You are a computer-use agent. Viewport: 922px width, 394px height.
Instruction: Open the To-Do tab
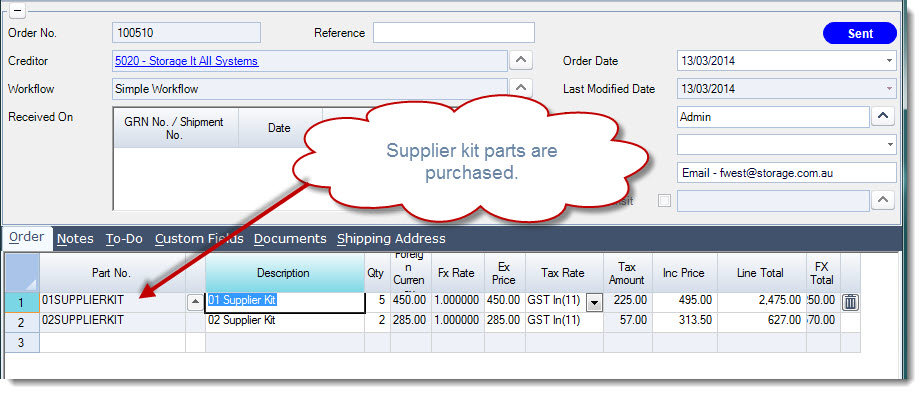point(124,239)
